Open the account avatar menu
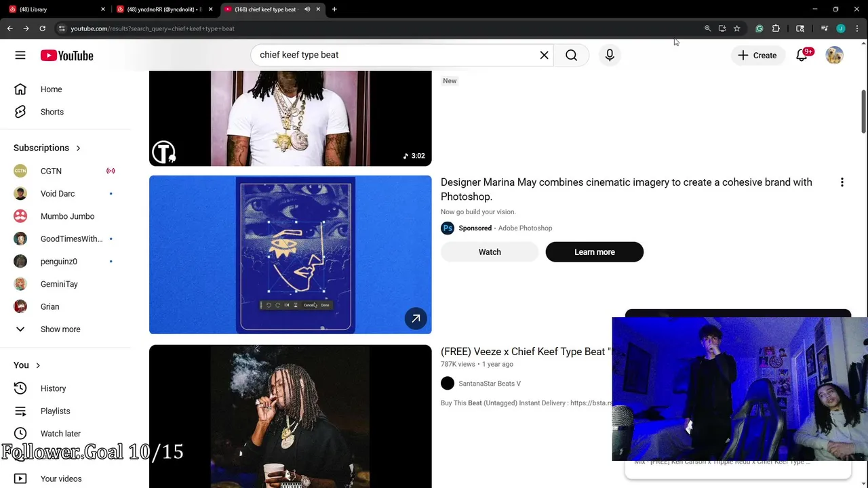Viewport: 868px width, 488px height. coord(834,56)
